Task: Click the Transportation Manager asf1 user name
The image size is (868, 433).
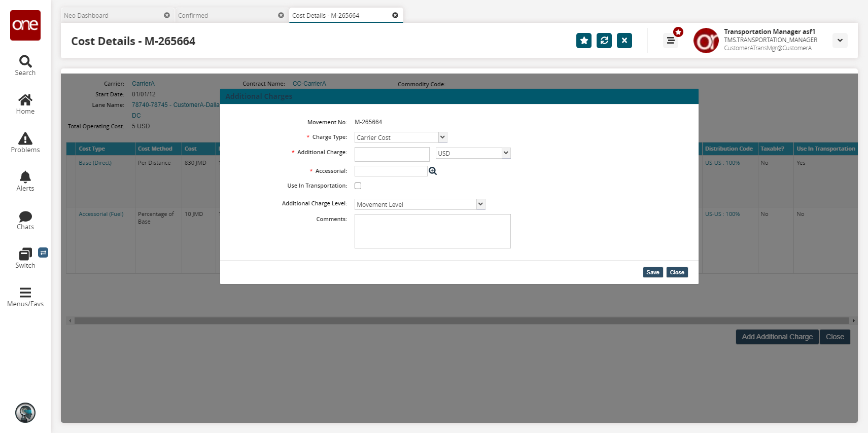Action: click(770, 31)
